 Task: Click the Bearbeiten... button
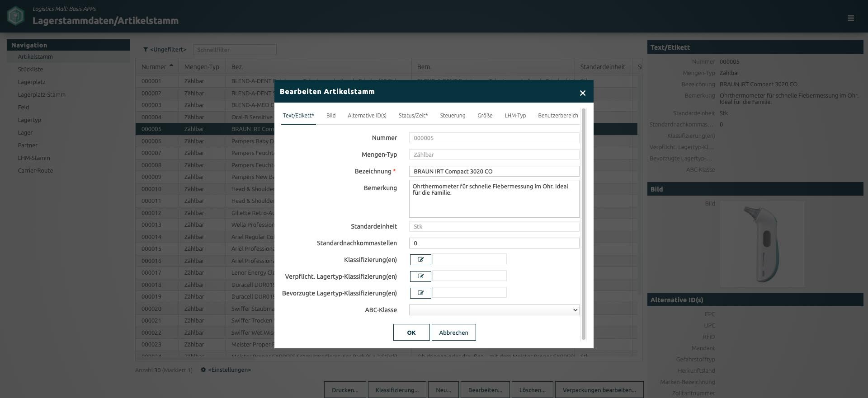(485, 390)
